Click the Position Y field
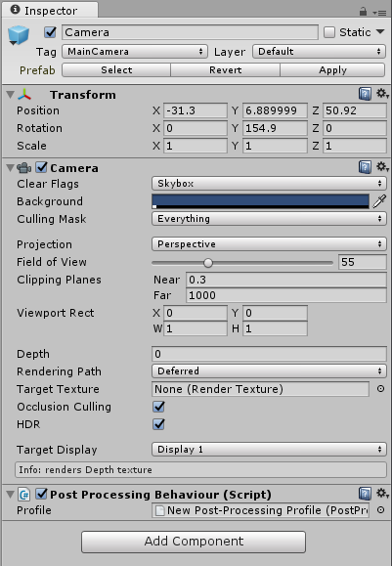The height and width of the screenshot is (566, 392). coord(275,110)
